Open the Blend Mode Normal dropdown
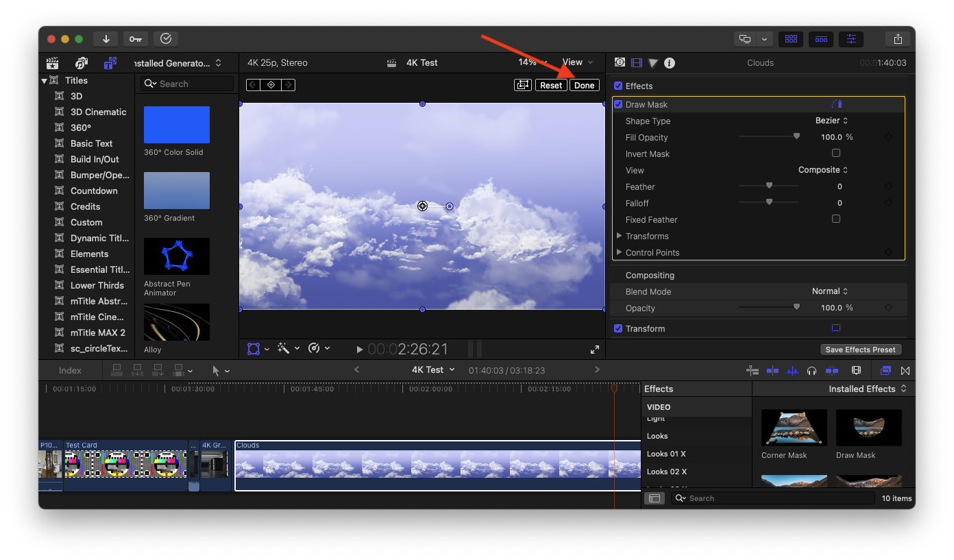 tap(829, 291)
